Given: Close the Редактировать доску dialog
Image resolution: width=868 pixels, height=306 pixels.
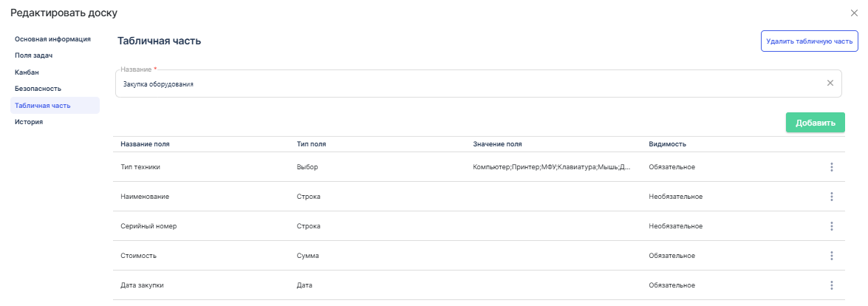Looking at the screenshot, I should pos(855,13).
